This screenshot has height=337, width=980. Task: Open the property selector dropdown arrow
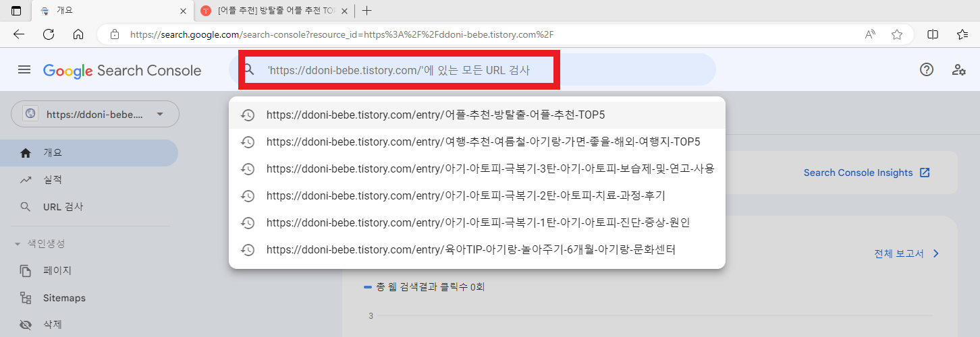[x=160, y=114]
